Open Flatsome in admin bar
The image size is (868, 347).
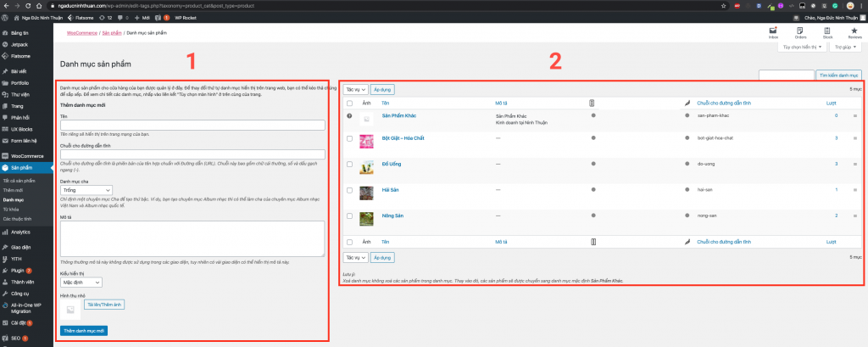pos(81,18)
